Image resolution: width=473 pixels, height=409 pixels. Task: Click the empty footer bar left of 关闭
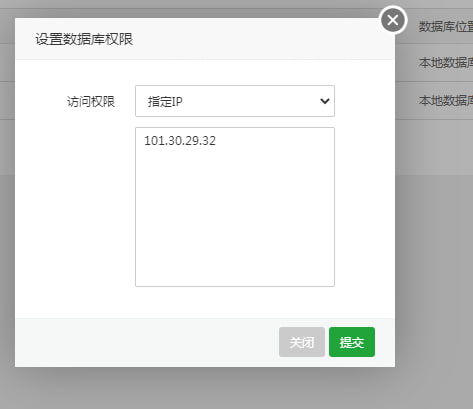coord(147,342)
